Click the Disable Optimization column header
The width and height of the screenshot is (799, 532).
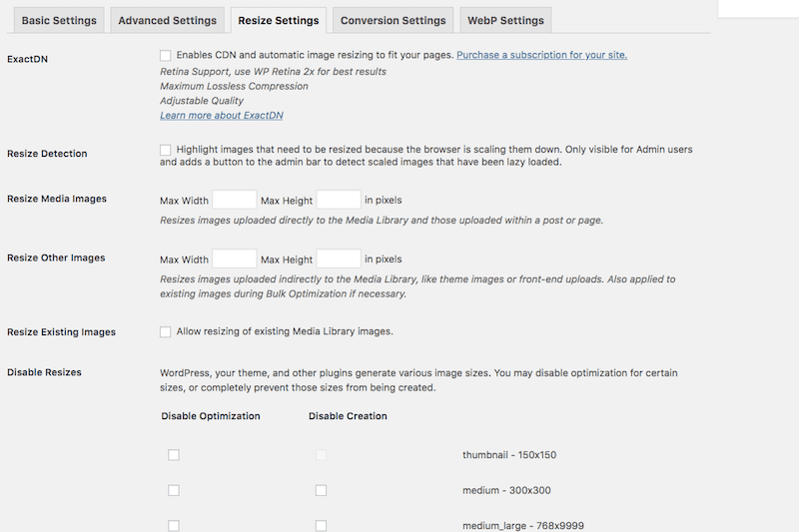coord(211,416)
